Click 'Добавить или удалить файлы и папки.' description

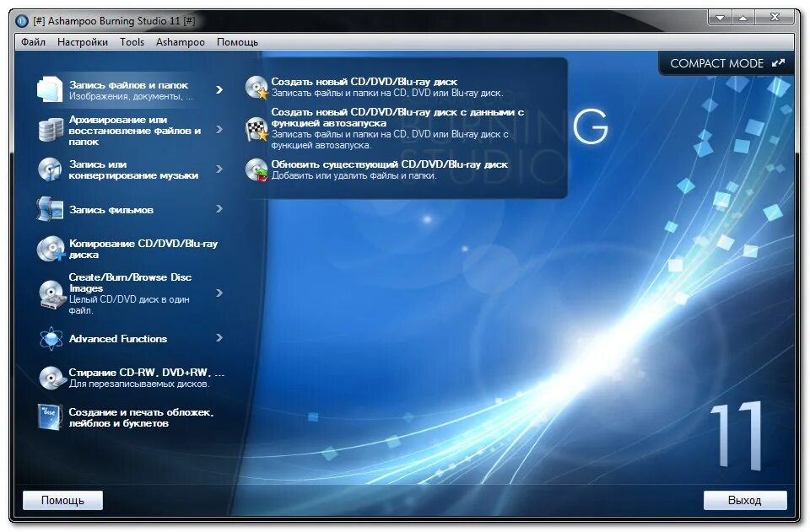pos(354,175)
